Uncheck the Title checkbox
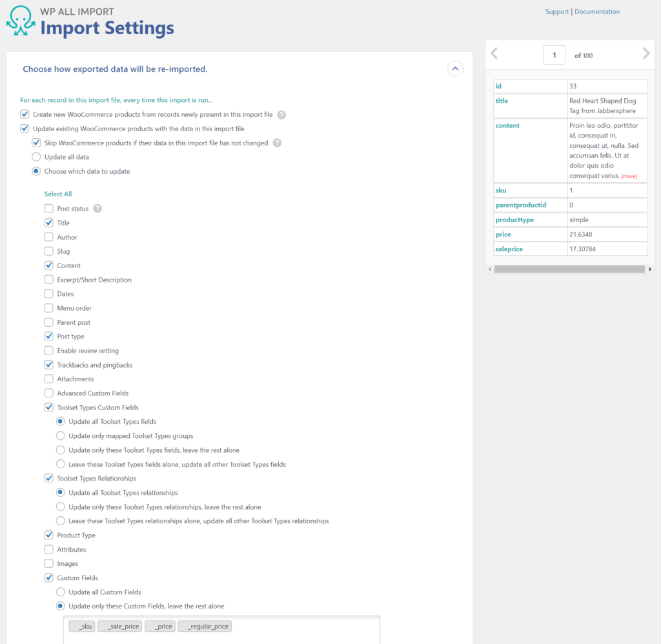The image size is (661, 644). point(49,223)
